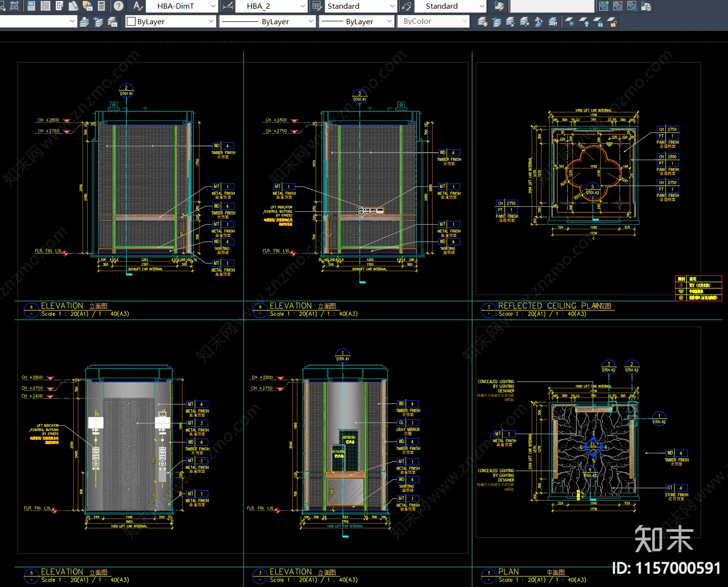Open Help with the question mark icon
728x587 pixels.
pyautogui.click(x=119, y=6)
